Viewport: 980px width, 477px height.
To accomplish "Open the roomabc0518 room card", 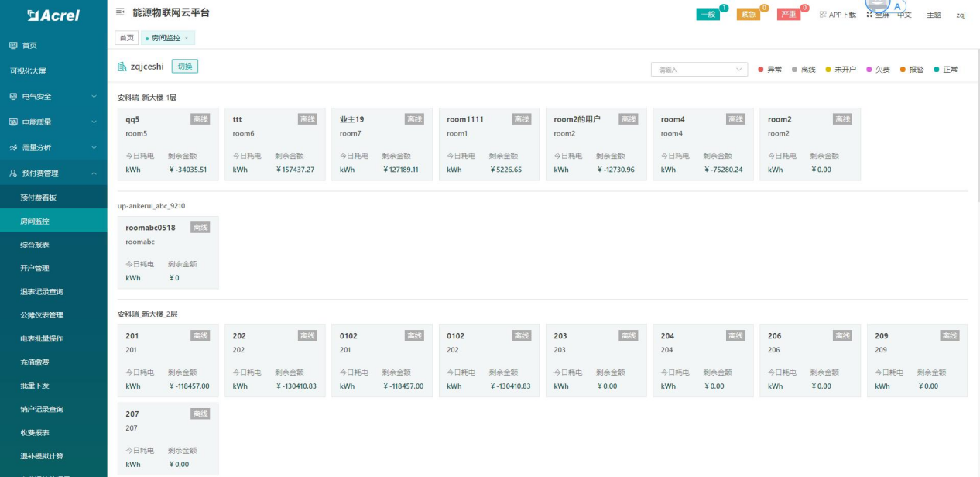I will [168, 252].
